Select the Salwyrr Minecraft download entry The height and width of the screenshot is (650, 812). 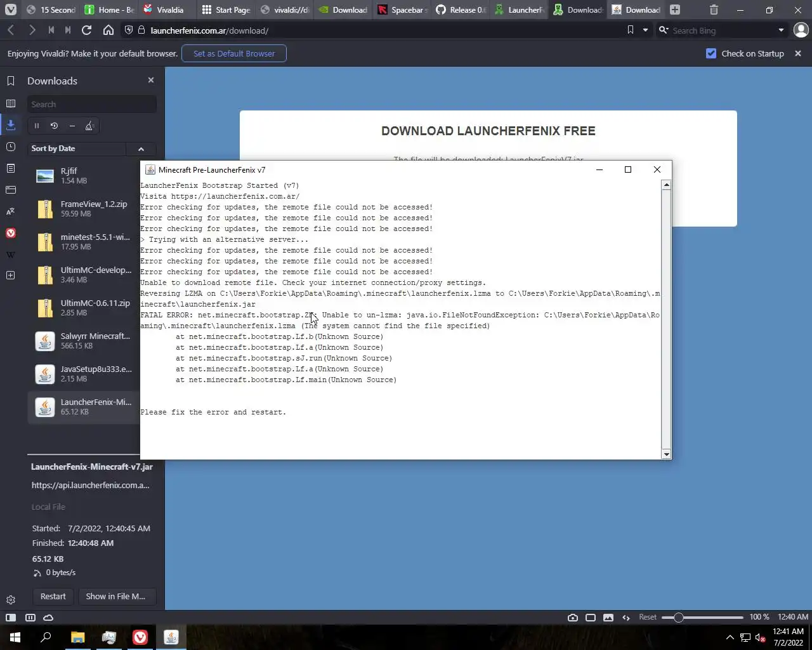tap(84, 341)
